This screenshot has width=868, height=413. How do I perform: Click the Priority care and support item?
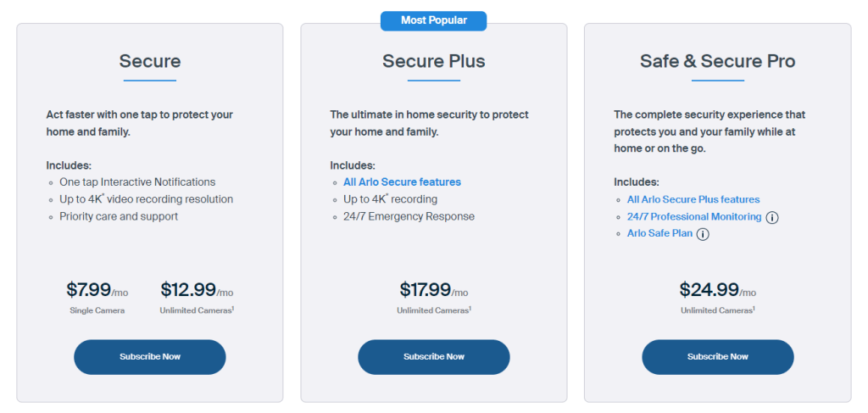coord(119,216)
